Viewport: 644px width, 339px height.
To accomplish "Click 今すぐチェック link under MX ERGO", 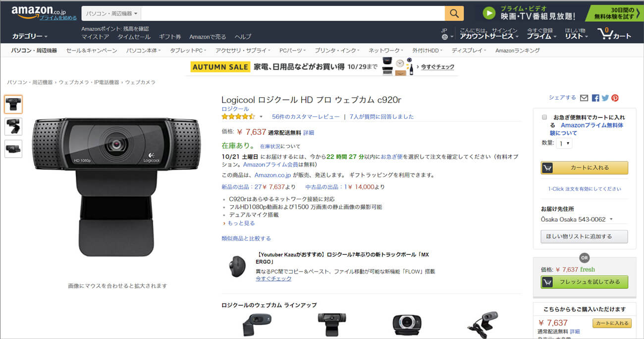I will [x=273, y=279].
